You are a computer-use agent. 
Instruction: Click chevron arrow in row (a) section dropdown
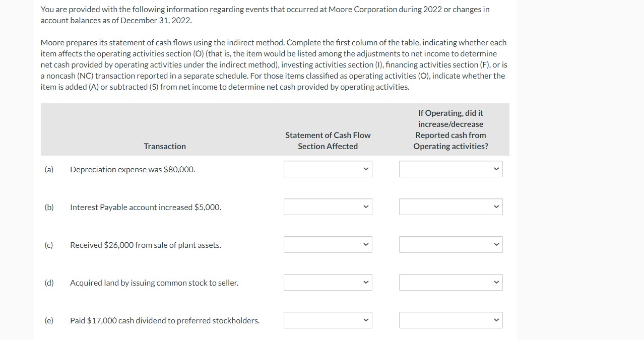pos(366,169)
